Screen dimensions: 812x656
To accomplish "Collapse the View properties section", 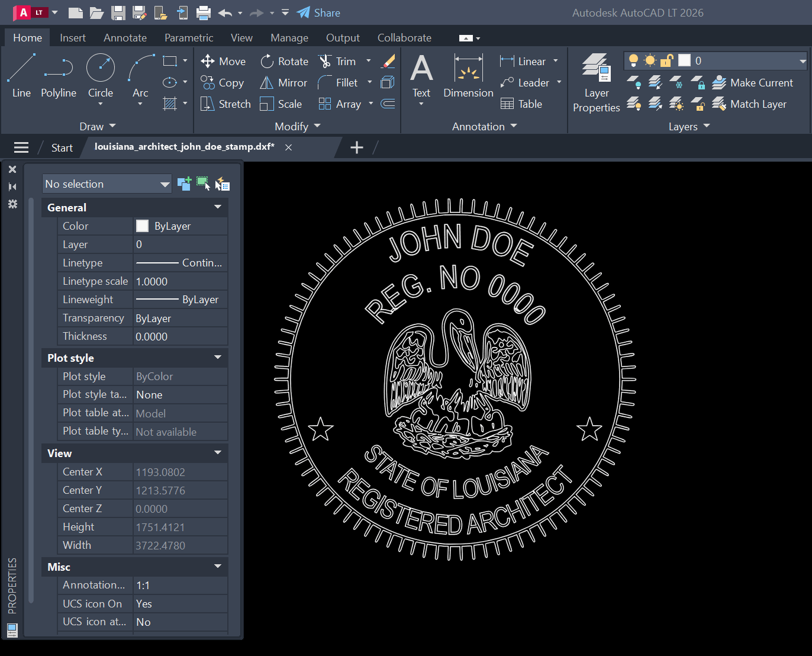I will click(x=218, y=453).
